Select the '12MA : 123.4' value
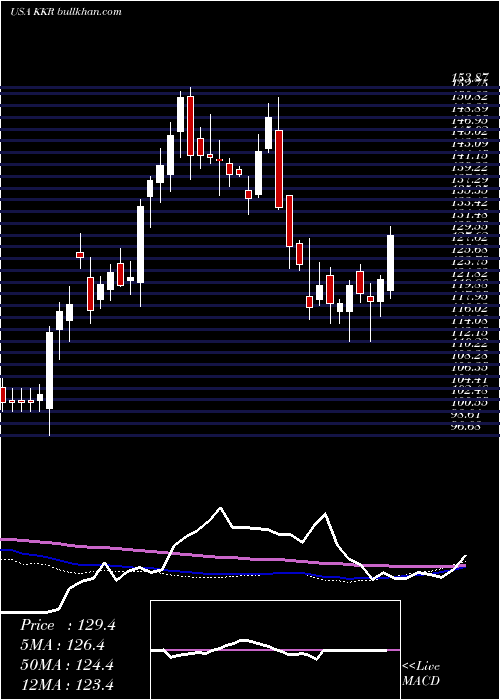The image size is (500, 700). (67, 684)
